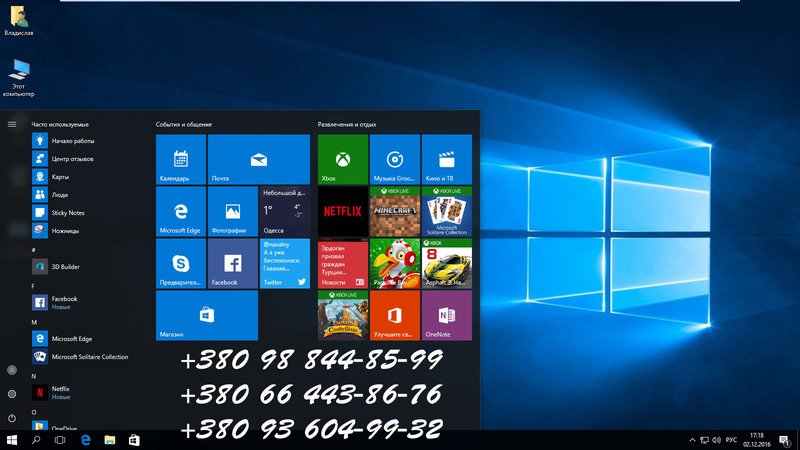Click the События и общение group title
The image size is (800, 450).
[x=184, y=124]
